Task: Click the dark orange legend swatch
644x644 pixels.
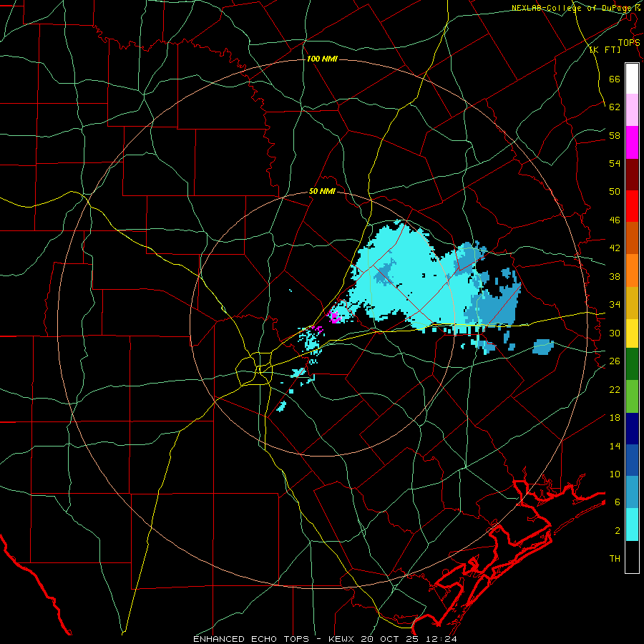Action: 632,238
